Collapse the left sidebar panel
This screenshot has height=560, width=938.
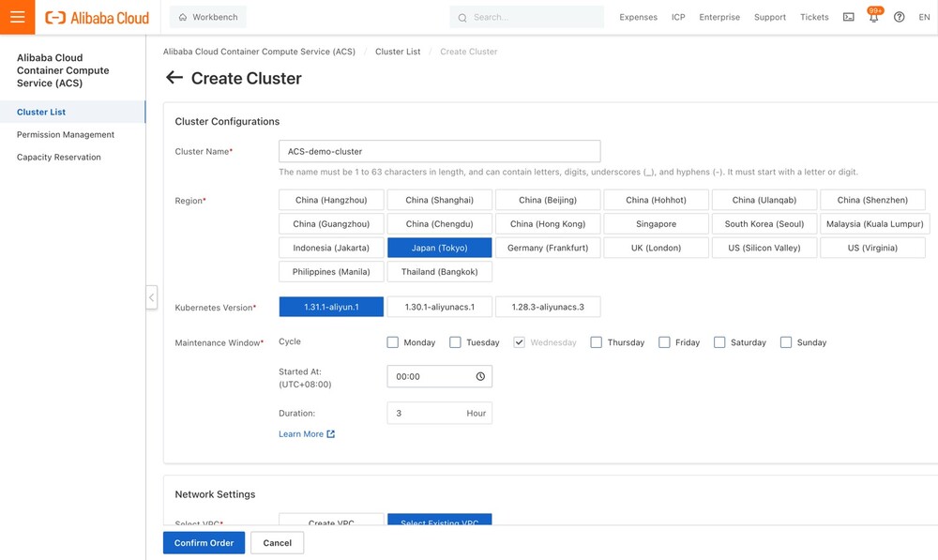coord(151,297)
